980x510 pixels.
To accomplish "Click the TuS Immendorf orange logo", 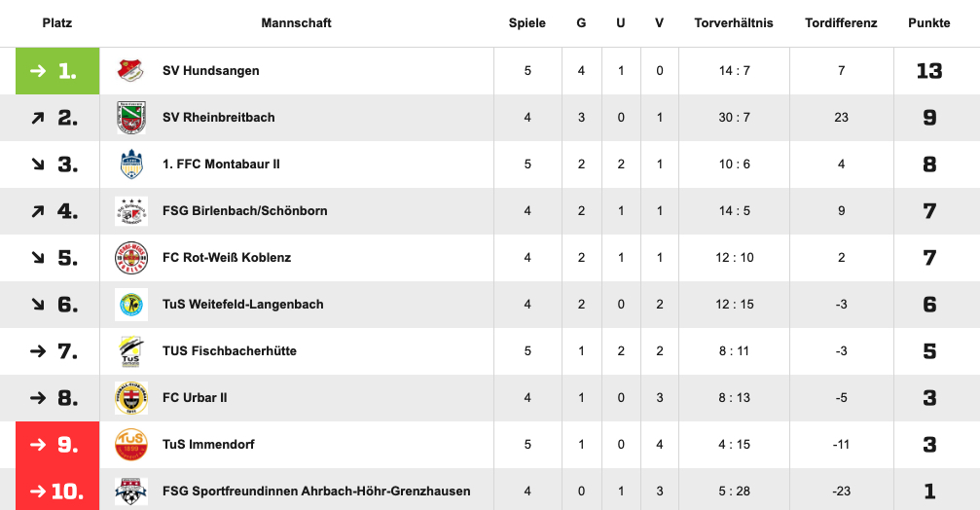I will click(131, 445).
